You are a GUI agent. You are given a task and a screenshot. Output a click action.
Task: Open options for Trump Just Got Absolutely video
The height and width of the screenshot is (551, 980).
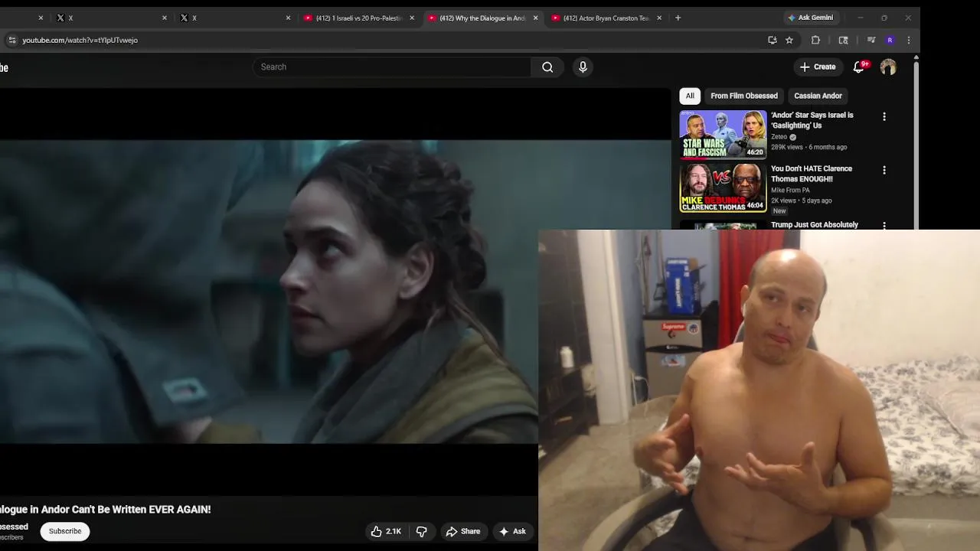884,225
